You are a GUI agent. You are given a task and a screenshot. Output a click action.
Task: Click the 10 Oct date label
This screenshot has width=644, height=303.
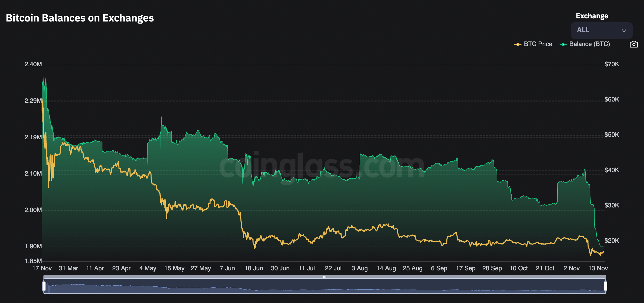[519, 268]
